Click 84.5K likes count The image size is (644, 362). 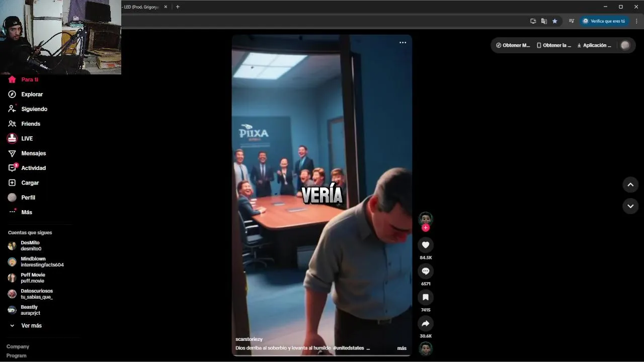tap(426, 257)
